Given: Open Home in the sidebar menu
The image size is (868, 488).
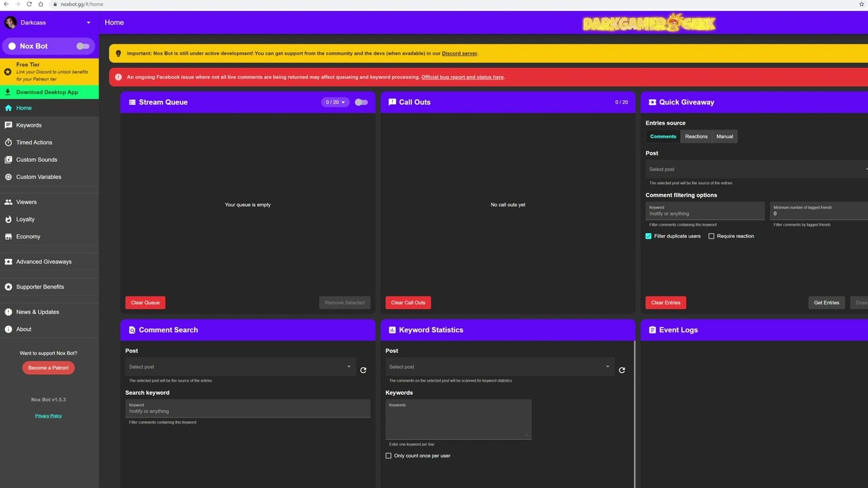Looking at the screenshot, I should coord(49,108).
